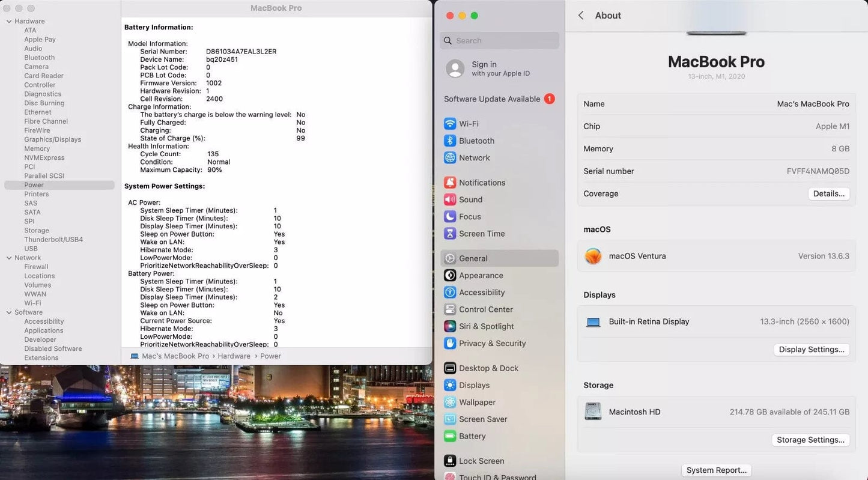Focus the System Settings search field

tap(500, 41)
